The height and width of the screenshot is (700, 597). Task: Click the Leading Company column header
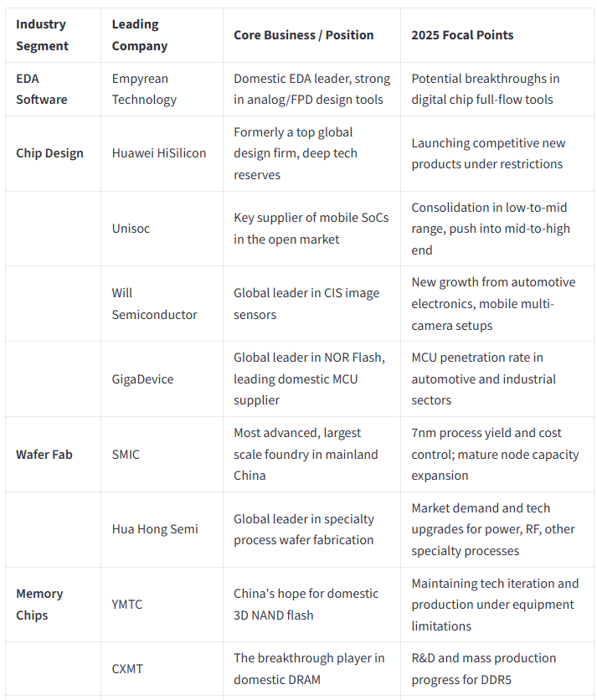(139, 35)
